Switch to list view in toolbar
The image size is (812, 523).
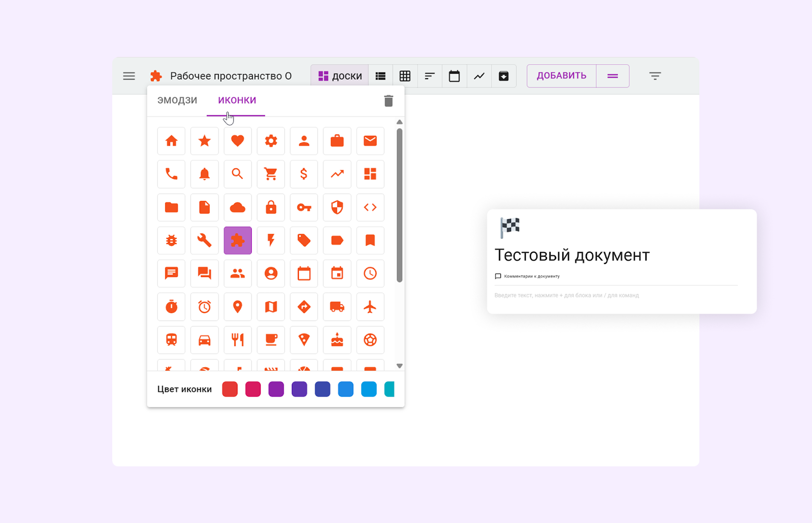tap(380, 76)
